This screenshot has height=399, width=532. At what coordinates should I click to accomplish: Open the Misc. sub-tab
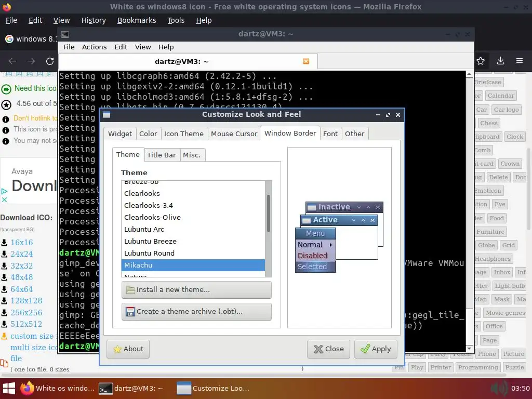pos(192,155)
